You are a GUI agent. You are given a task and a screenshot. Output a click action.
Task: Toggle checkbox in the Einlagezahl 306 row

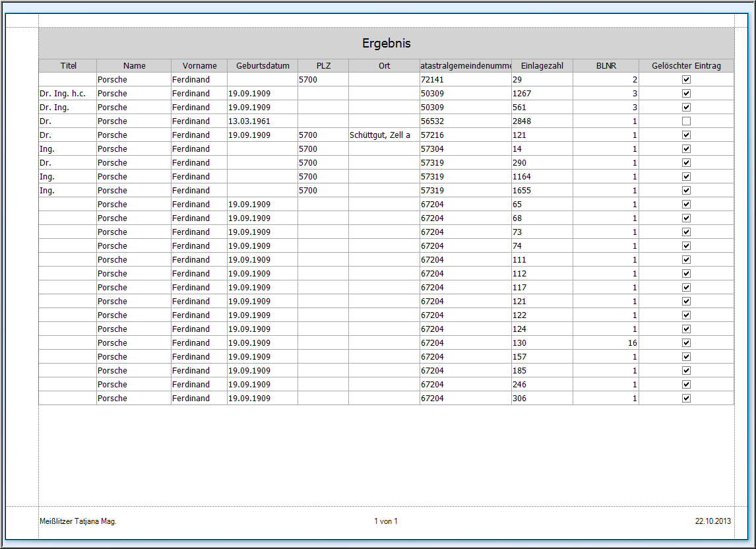[686, 398]
